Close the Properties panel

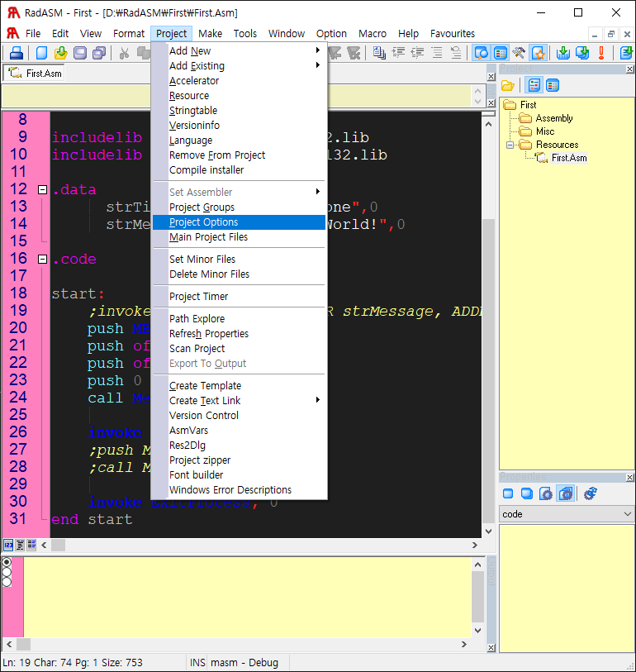click(x=629, y=478)
